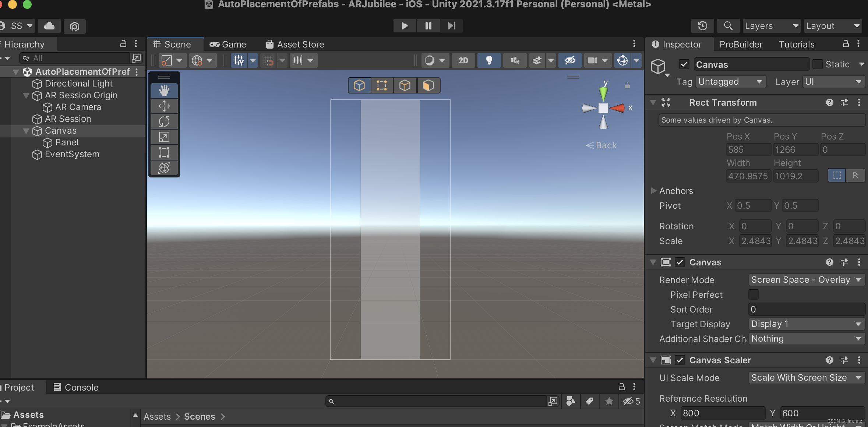Select the Rotate tool in scene toolbar
This screenshot has width=868, height=427.
[x=164, y=121]
